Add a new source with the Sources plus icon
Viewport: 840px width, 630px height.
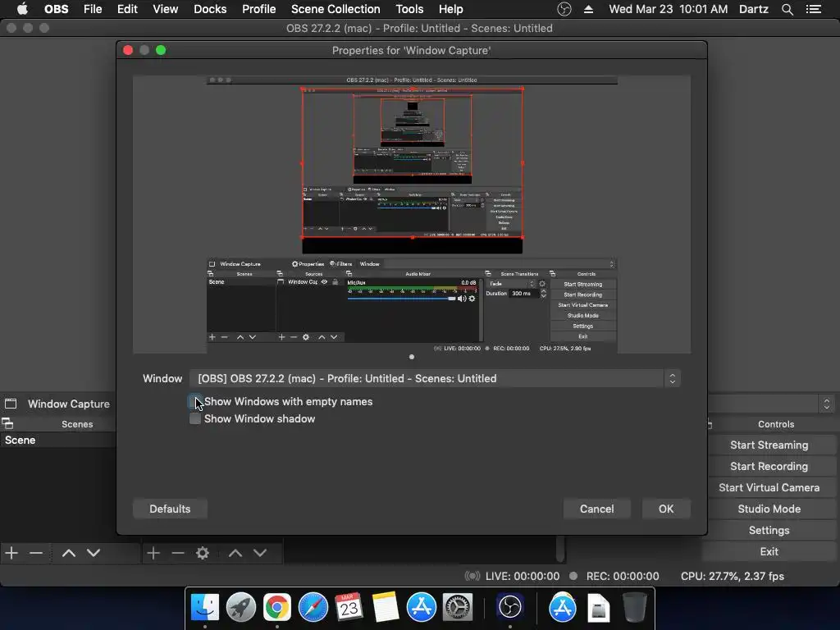click(x=153, y=553)
